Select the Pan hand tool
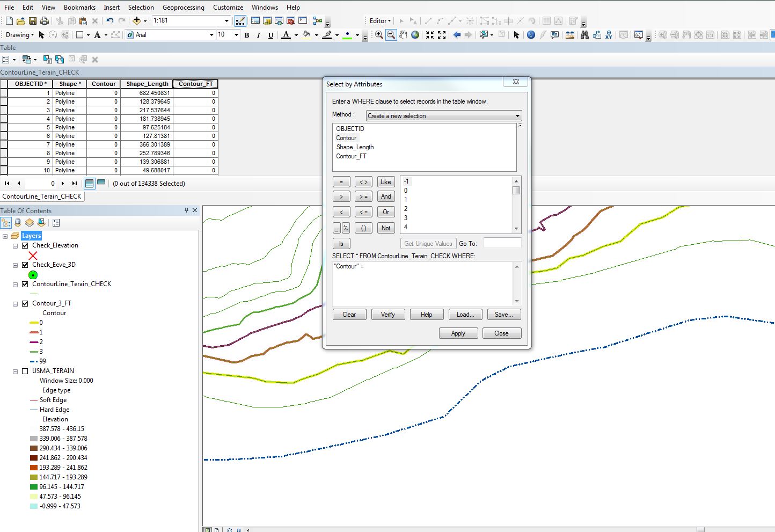This screenshot has width=775, height=532. pos(403,35)
